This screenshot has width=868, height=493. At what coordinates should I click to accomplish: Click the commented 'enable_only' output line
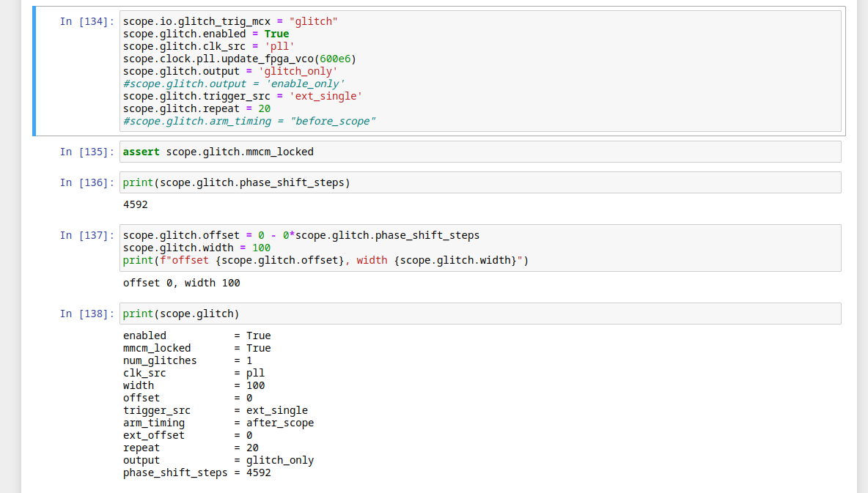[x=234, y=84]
